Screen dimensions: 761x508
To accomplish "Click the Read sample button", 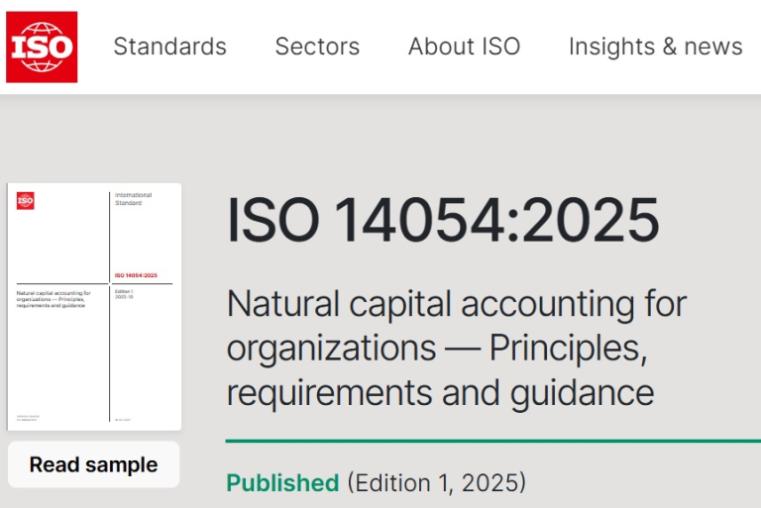I will coord(94,465).
